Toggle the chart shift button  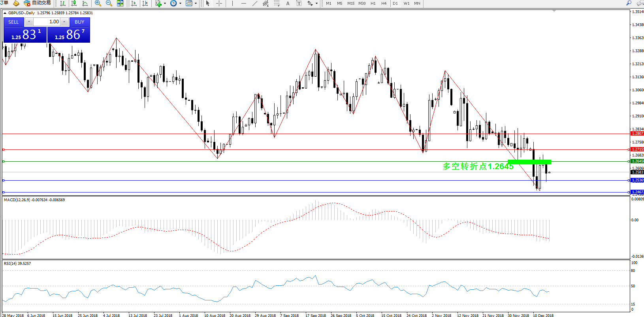[145, 4]
